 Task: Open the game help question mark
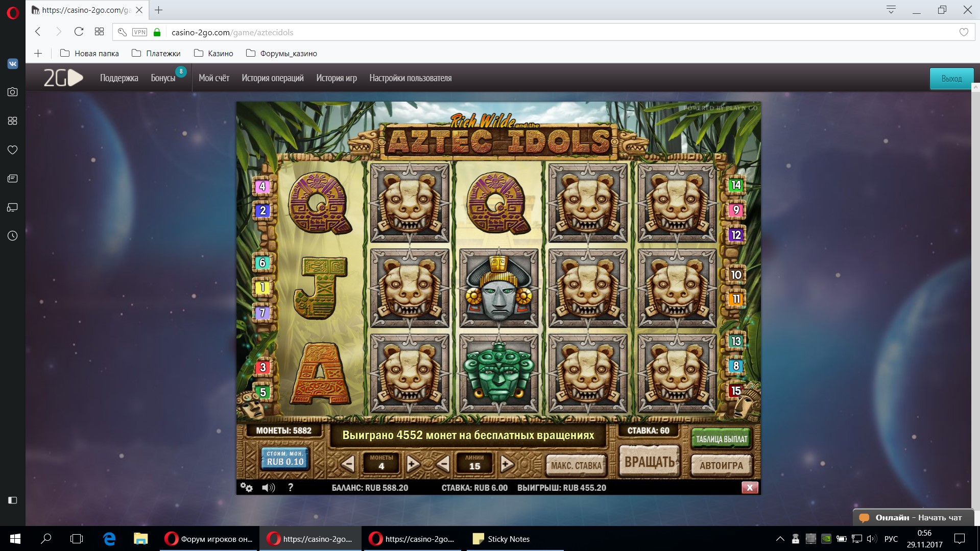coord(291,487)
